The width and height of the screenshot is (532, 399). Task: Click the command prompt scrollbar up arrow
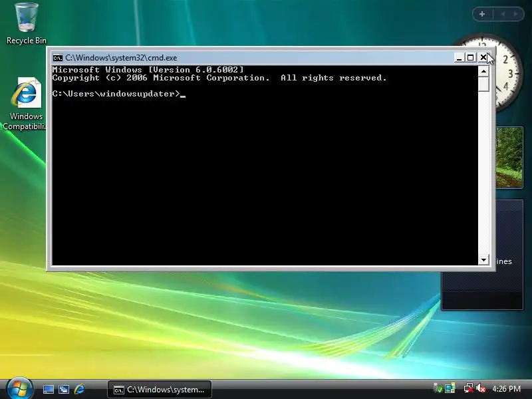[x=483, y=71]
